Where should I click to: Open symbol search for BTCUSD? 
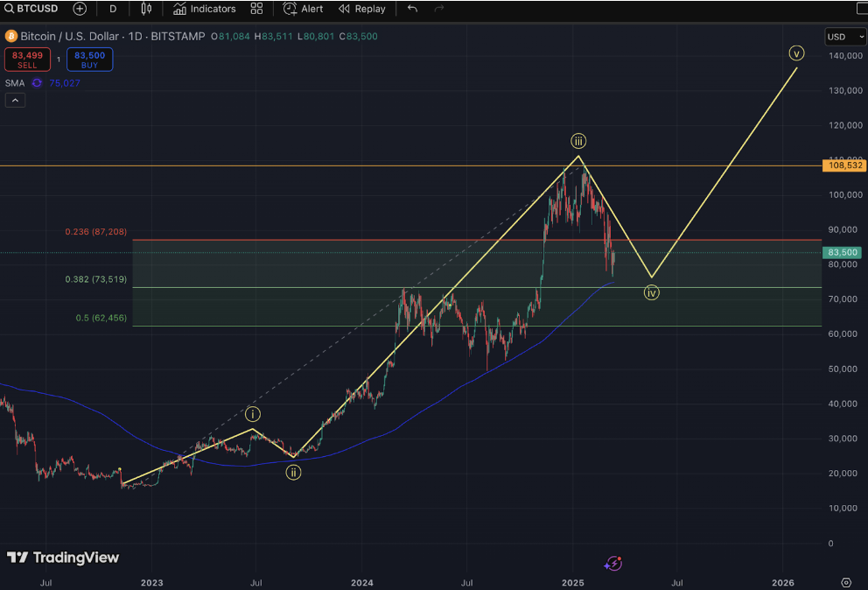pyautogui.click(x=31, y=9)
